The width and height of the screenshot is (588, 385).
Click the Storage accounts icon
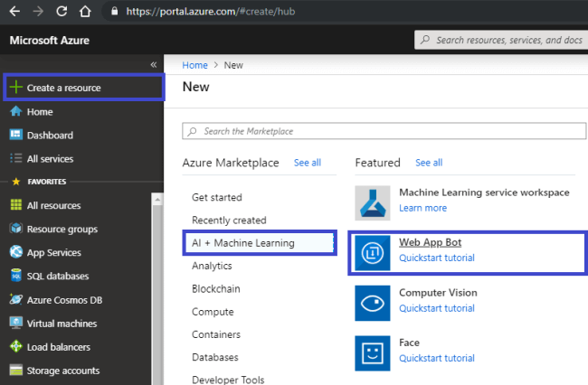pyautogui.click(x=16, y=370)
